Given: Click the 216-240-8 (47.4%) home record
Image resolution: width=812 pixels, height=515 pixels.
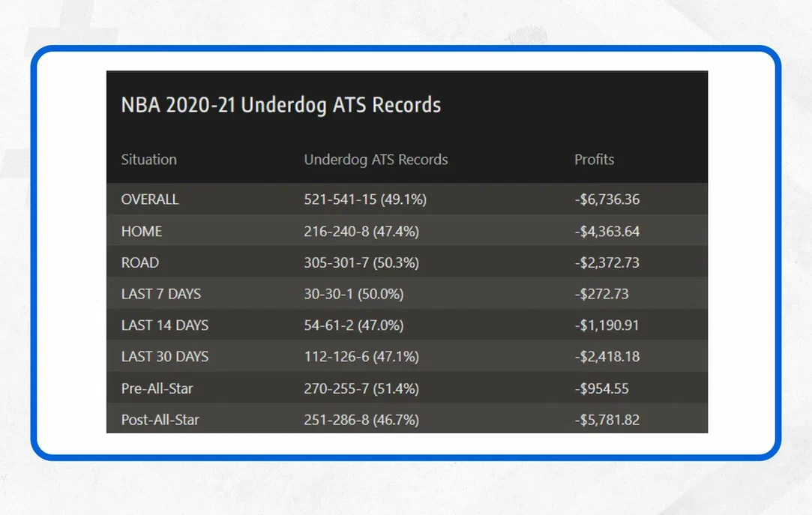Looking at the screenshot, I should (361, 232).
